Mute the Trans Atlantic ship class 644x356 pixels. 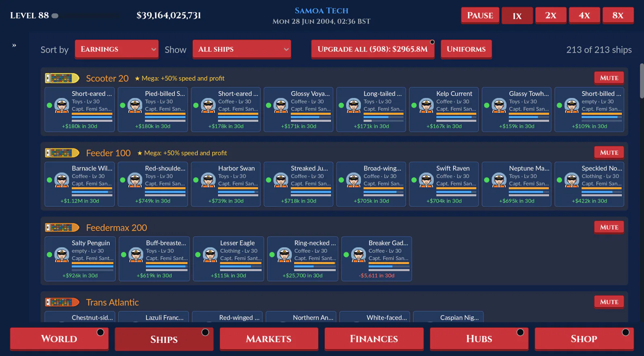(609, 302)
